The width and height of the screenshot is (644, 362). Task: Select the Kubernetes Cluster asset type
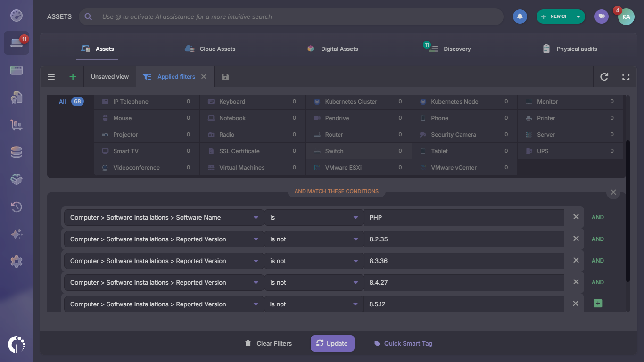[x=358, y=102]
